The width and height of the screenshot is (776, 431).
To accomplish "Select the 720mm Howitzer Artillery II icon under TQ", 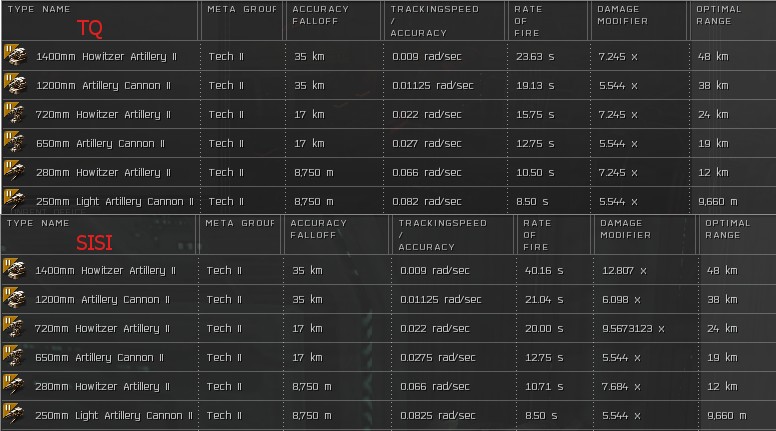I will click(13, 114).
